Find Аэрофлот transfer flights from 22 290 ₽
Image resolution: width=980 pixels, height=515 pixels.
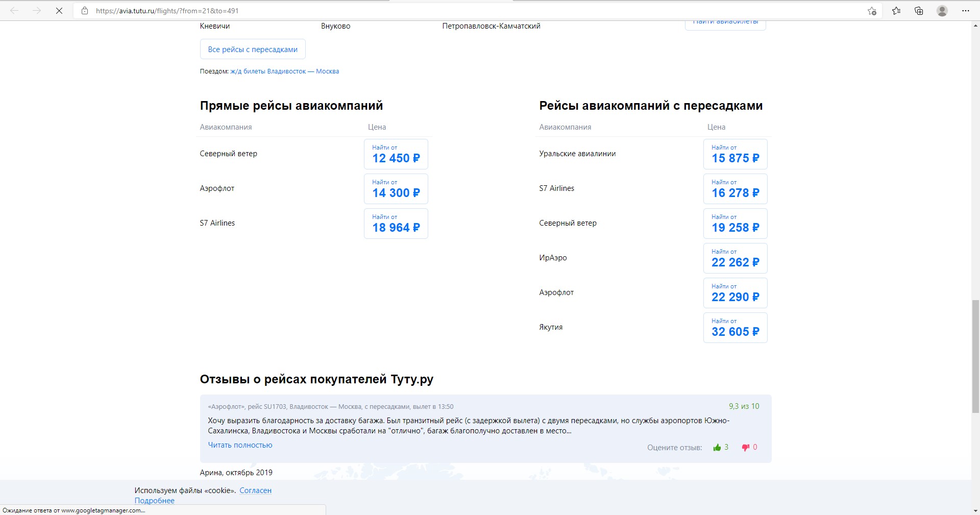tap(736, 293)
